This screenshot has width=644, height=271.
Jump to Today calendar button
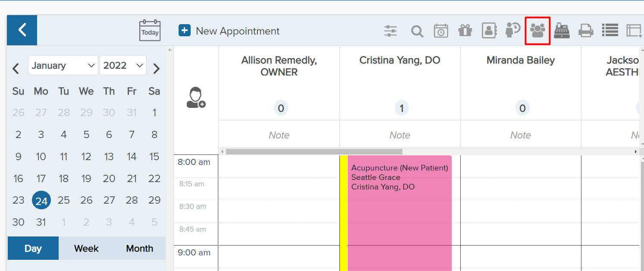click(x=150, y=31)
